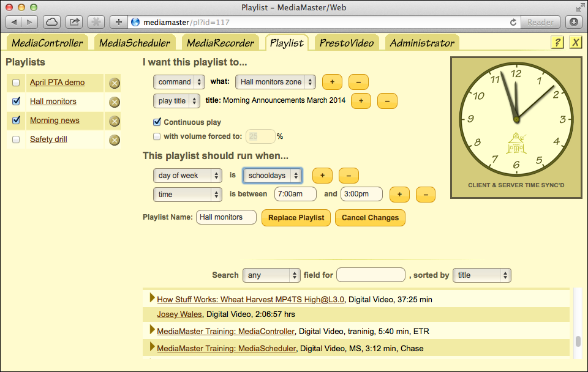Open the Hall monitors zone dropdown

tap(275, 82)
